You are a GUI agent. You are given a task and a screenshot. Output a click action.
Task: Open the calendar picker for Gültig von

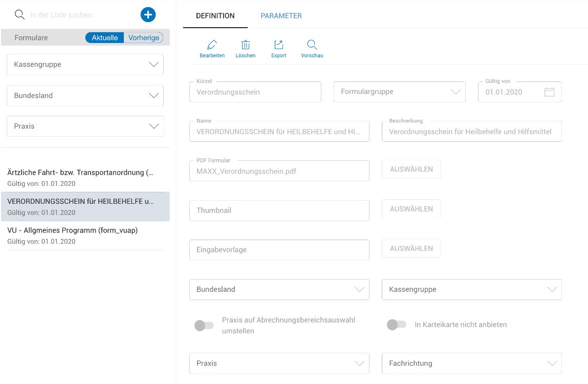pos(549,92)
